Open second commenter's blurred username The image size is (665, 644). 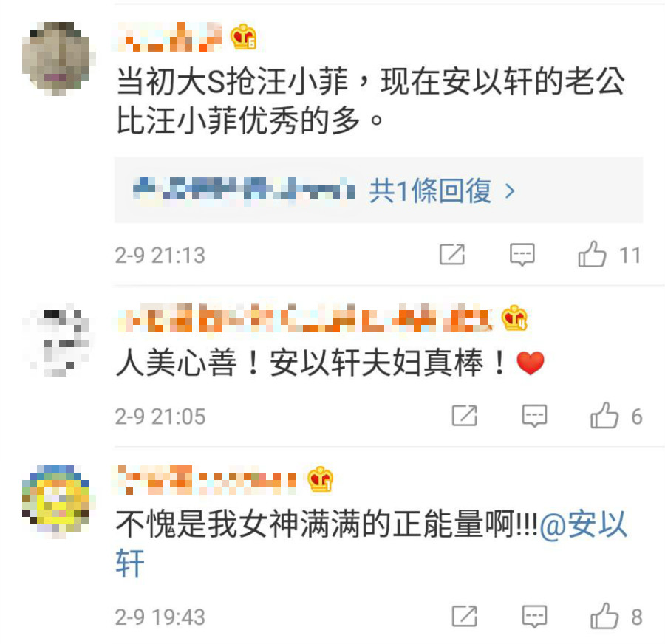click(x=305, y=318)
